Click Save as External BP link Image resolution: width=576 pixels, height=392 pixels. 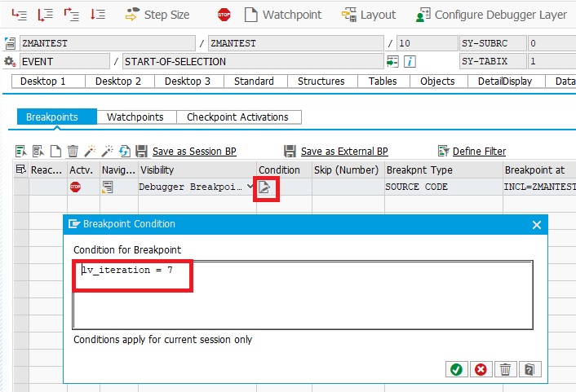(x=344, y=152)
